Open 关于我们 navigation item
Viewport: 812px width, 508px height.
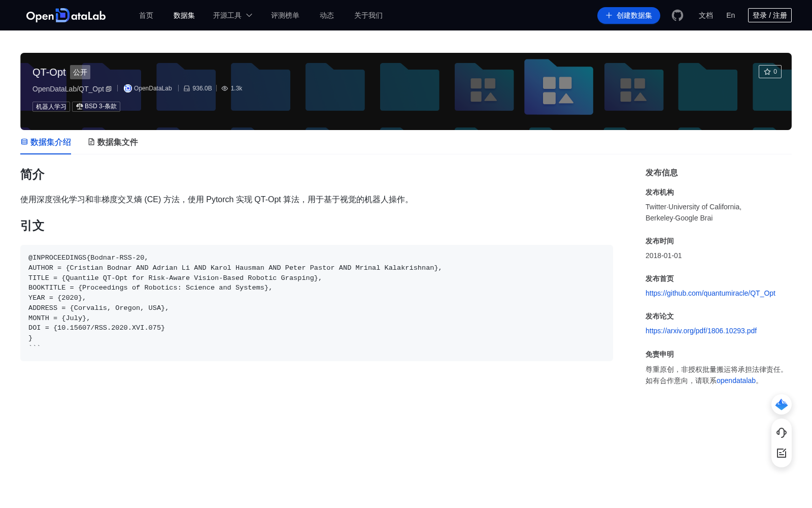pyautogui.click(x=368, y=15)
